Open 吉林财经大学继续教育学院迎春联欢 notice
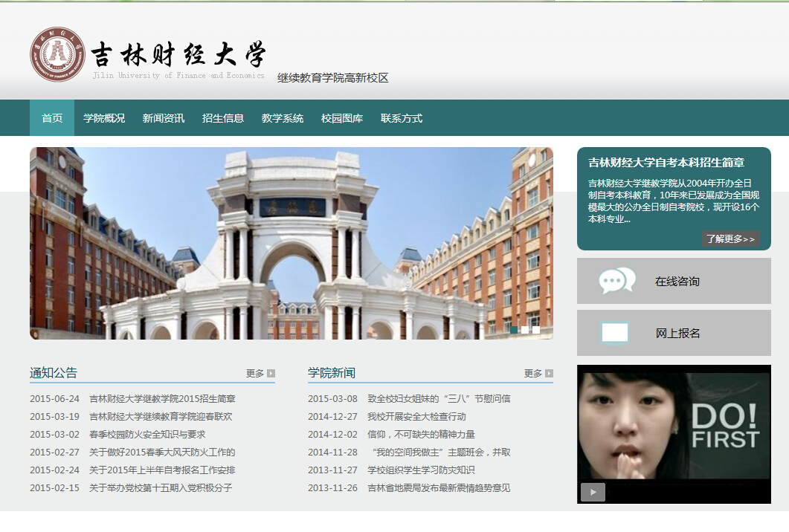This screenshot has height=532, width=789. coord(161,416)
